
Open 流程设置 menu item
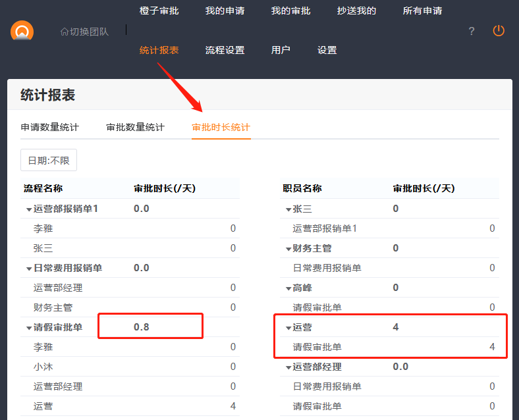pos(225,50)
